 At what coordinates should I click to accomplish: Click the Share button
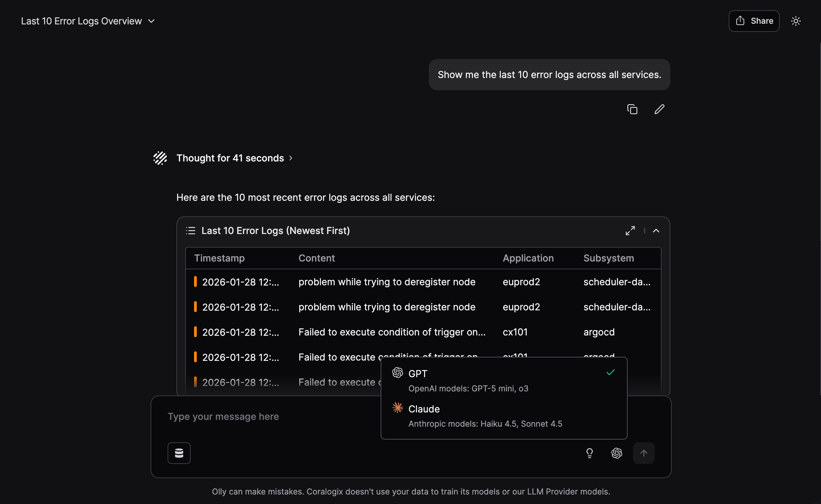[754, 21]
